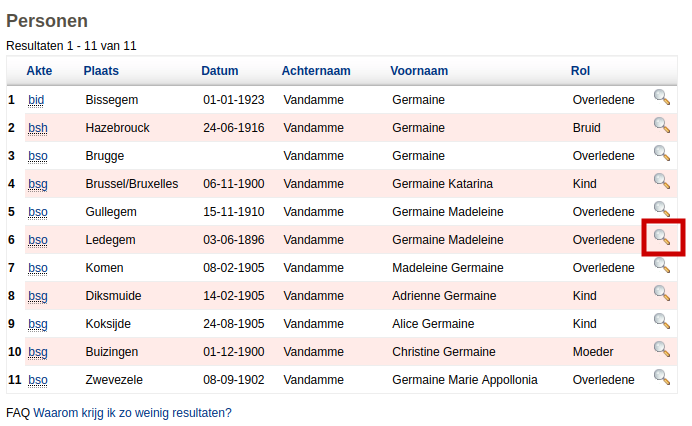Screen dimensions: 692x426
Task: Sort by the Datum column header
Action: (219, 71)
